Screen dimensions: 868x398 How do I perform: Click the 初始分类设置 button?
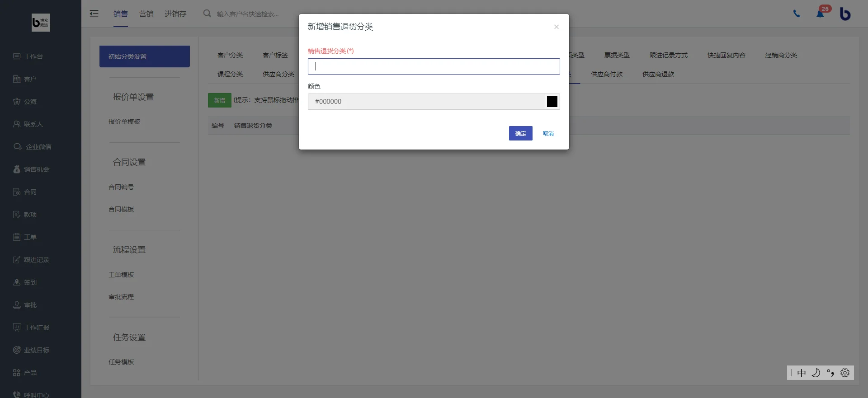point(145,56)
